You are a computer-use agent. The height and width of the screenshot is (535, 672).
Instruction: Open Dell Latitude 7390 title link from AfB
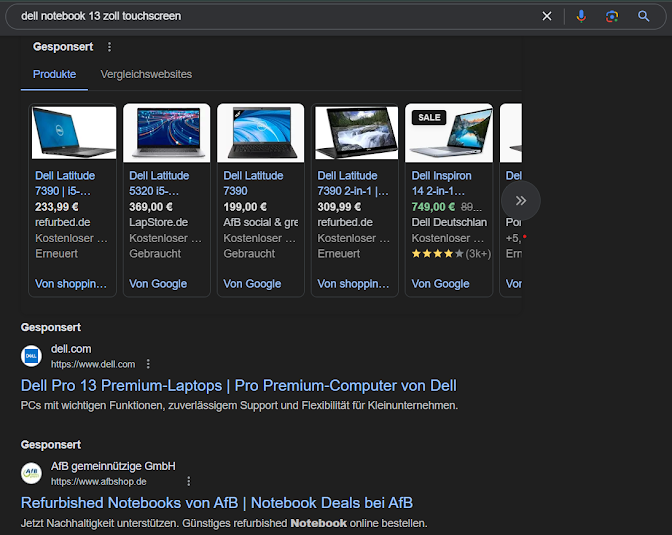pyautogui.click(x=253, y=183)
